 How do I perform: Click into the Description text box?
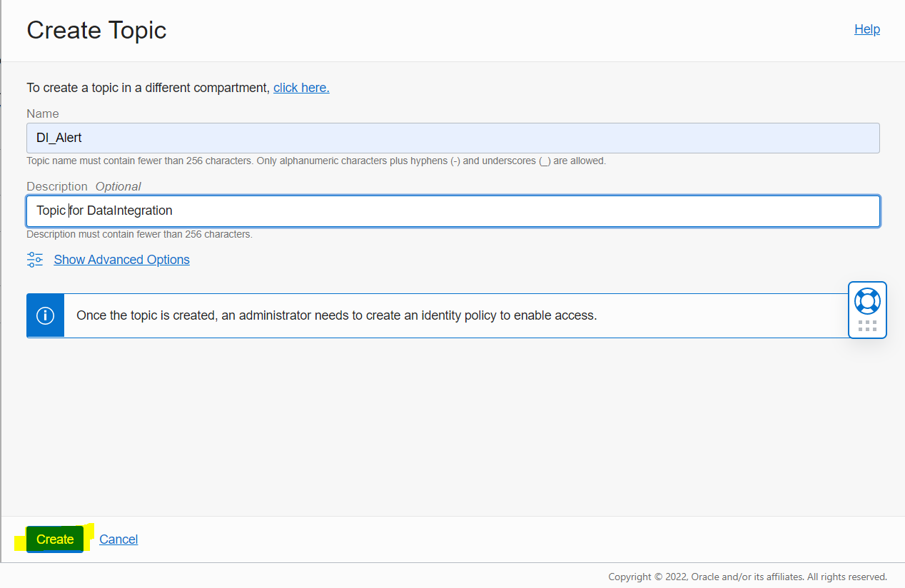pos(452,211)
